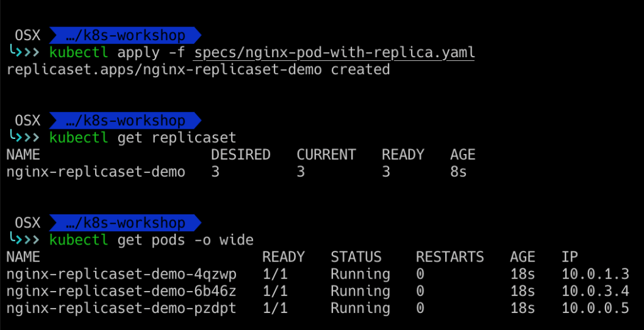This screenshot has height=330, width=644.
Task: Click the prompt arrow before kubectl get pods
Action: click(23, 240)
